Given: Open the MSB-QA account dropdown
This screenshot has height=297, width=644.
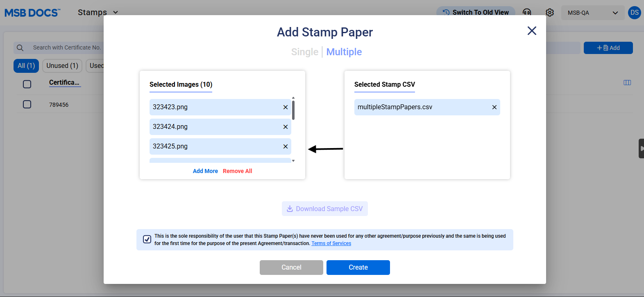Looking at the screenshot, I should coord(592,13).
